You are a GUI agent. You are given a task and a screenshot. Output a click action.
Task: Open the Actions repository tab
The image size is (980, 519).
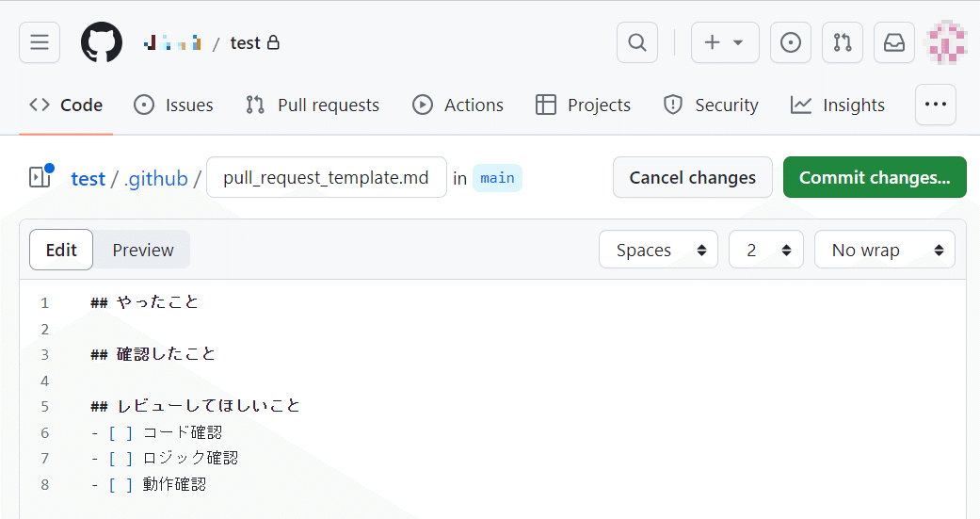[x=458, y=105]
